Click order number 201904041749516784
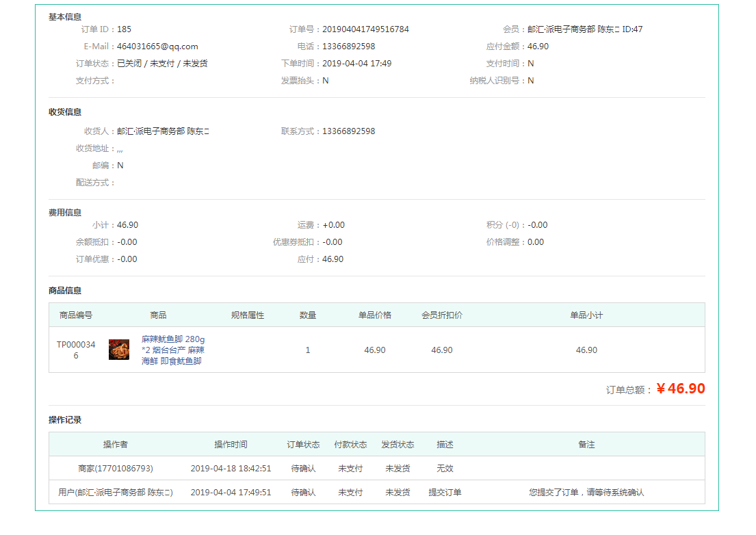 365,29
